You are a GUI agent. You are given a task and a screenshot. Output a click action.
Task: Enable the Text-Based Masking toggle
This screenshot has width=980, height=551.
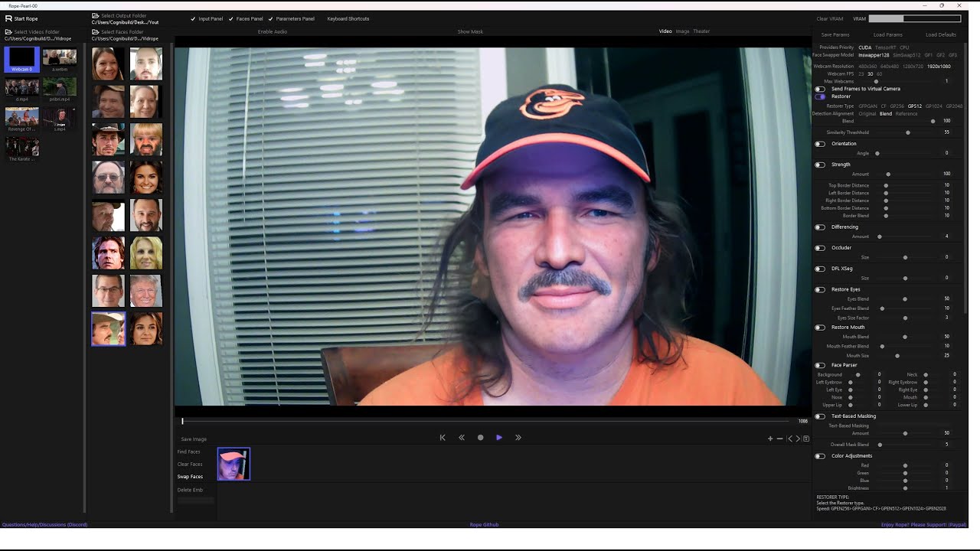point(820,416)
